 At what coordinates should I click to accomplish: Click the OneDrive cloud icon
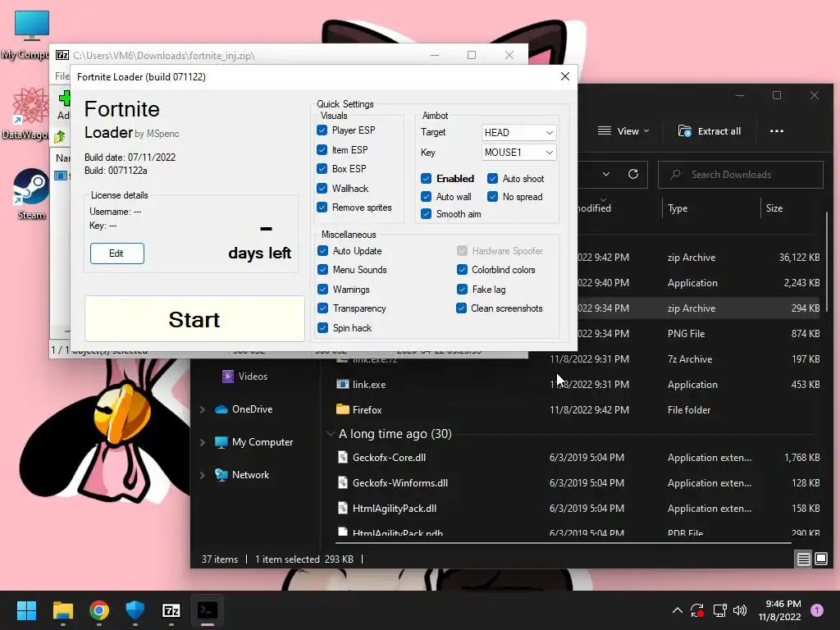221,409
